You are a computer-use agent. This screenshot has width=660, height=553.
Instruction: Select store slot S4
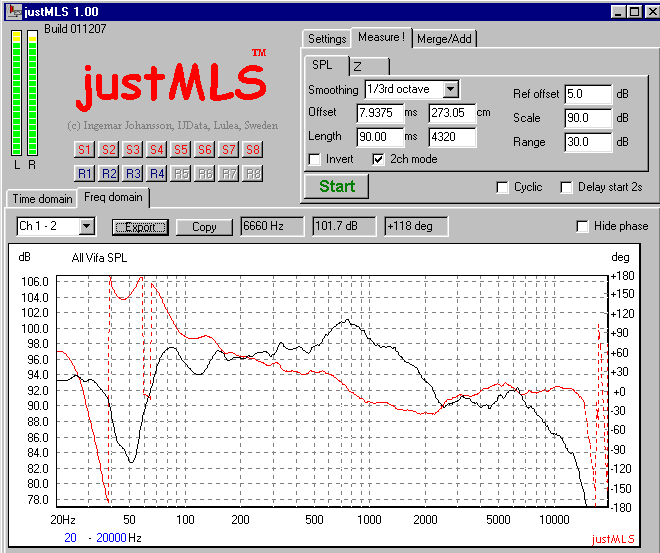[157, 149]
